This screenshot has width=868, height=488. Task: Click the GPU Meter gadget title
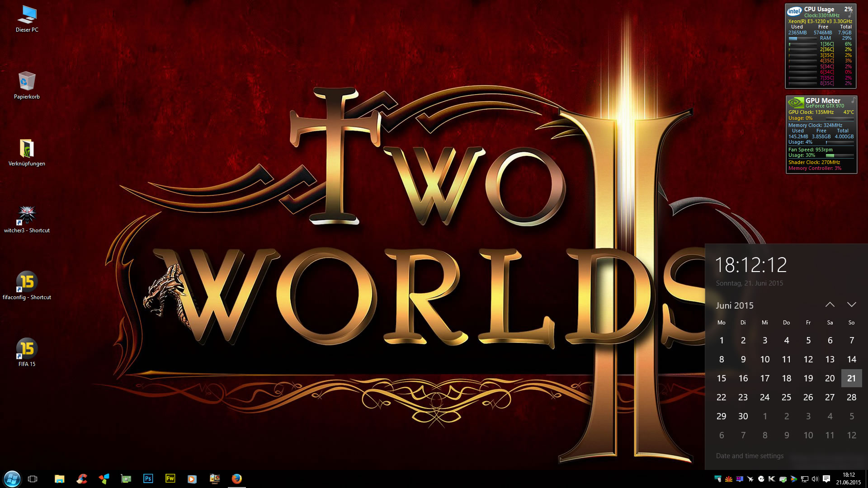click(x=823, y=100)
